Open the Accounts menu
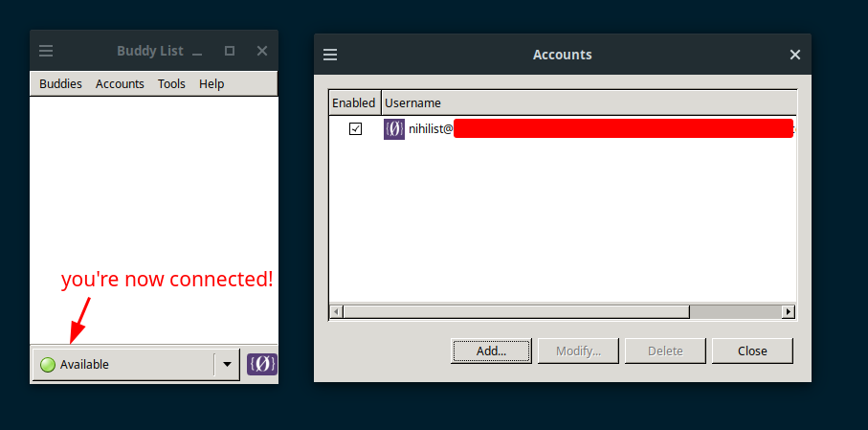 click(120, 83)
